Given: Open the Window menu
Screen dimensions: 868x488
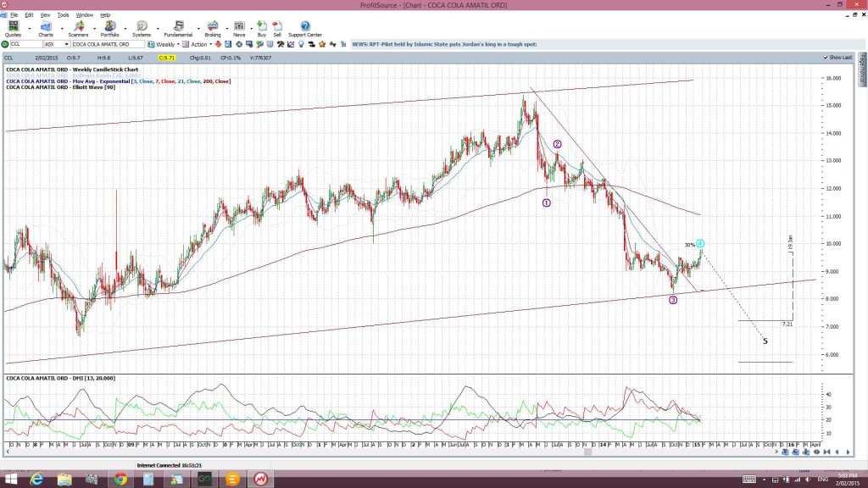Looking at the screenshot, I should (84, 15).
